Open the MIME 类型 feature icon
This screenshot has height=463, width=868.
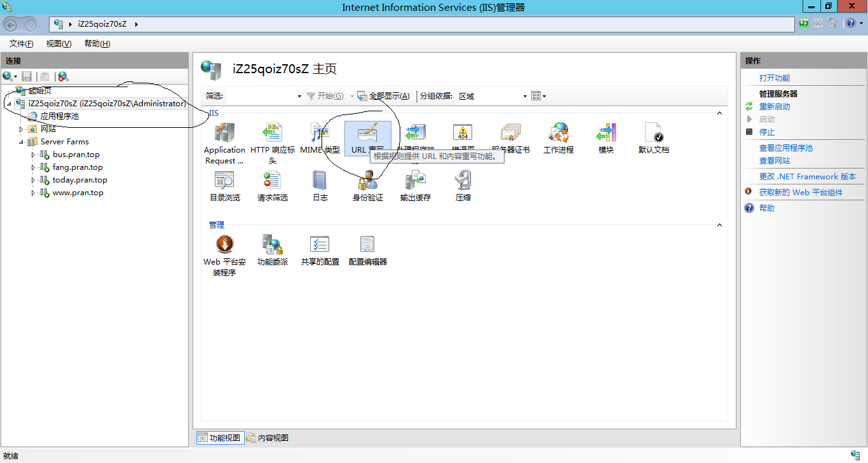point(320,133)
